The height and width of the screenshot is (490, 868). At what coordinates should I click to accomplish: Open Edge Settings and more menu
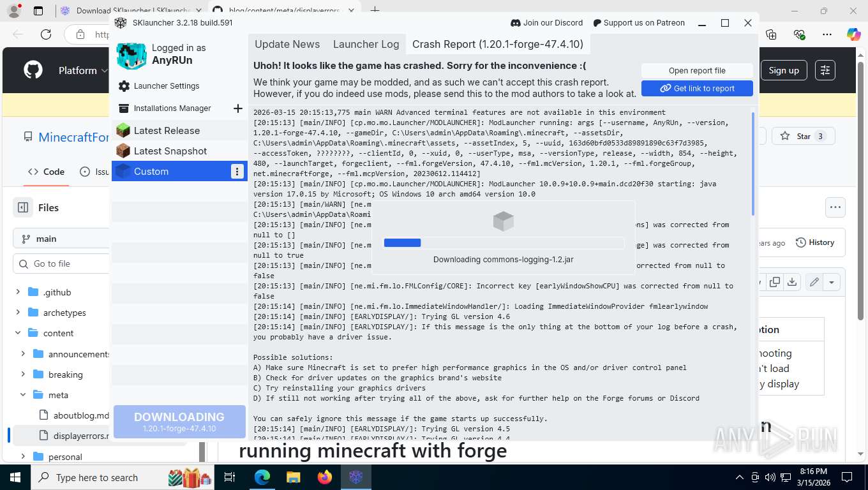827,34
